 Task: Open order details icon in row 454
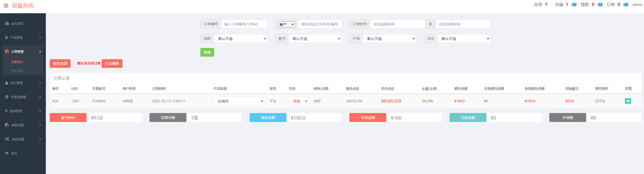click(x=628, y=101)
